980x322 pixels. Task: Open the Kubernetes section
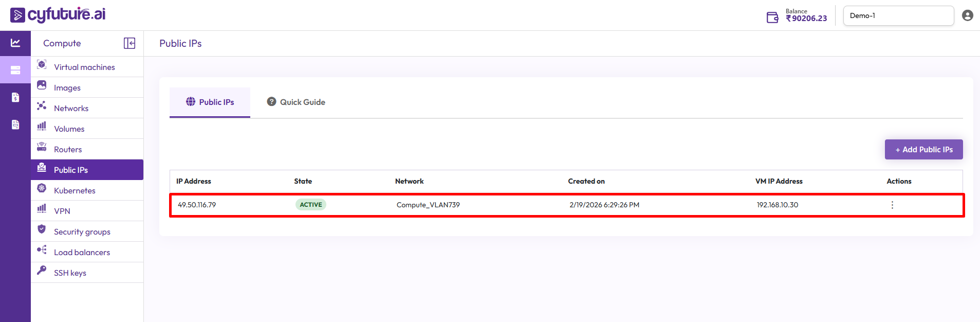click(75, 190)
